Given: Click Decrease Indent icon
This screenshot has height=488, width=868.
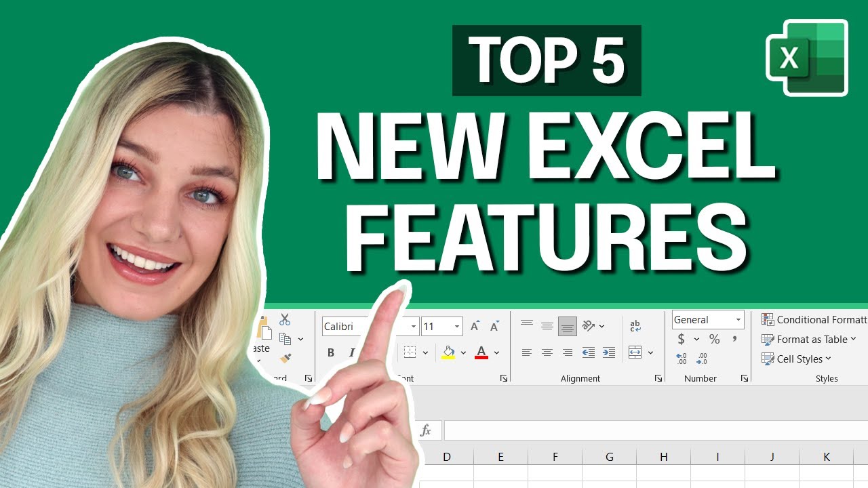Looking at the screenshot, I should [x=589, y=352].
